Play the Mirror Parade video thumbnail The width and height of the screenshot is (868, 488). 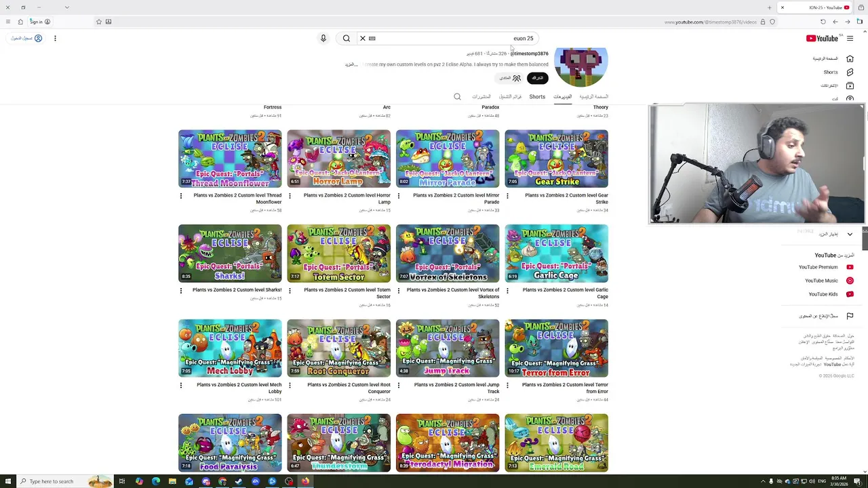[x=448, y=159]
